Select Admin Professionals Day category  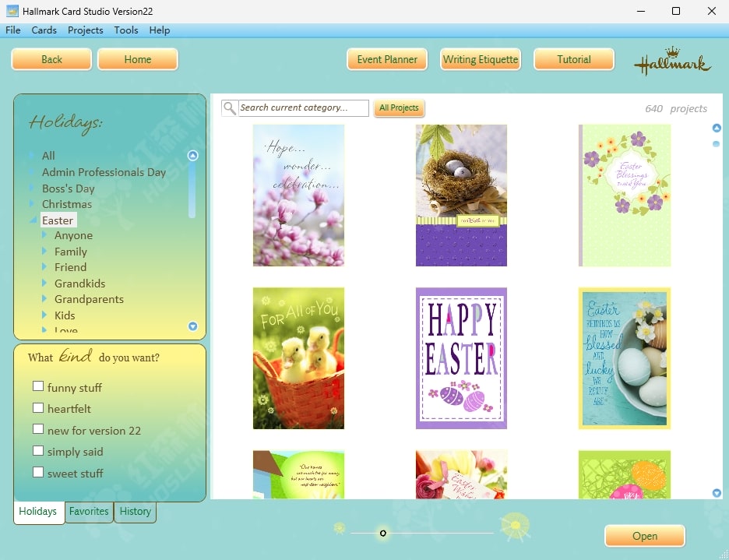(x=104, y=172)
